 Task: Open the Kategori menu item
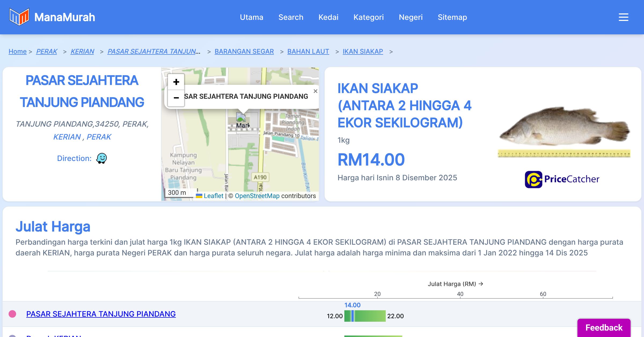pyautogui.click(x=368, y=17)
